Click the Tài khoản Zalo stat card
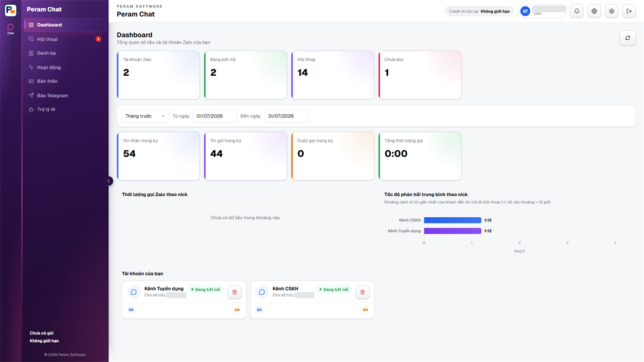The height and width of the screenshot is (362, 644). coord(158,75)
